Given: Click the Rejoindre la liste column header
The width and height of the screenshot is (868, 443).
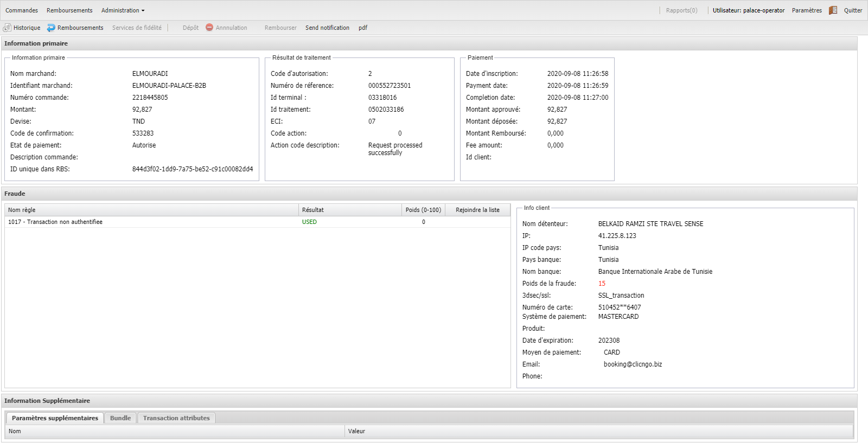Looking at the screenshot, I should click(477, 210).
